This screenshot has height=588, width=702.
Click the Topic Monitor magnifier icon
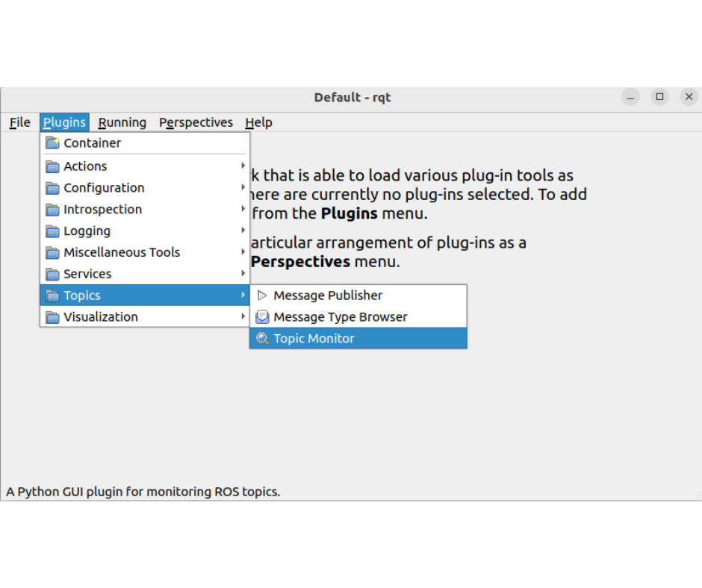coord(262,339)
